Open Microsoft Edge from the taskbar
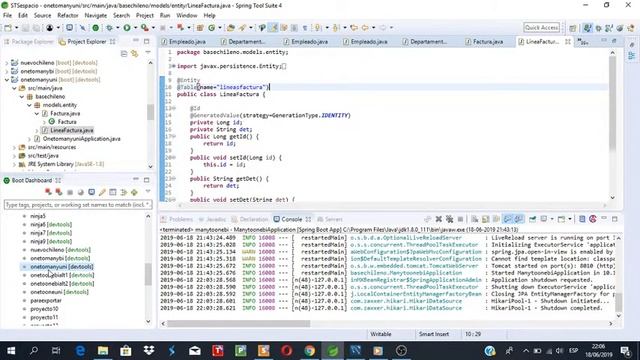Viewport: 640px width, 360px height. click(x=80, y=351)
